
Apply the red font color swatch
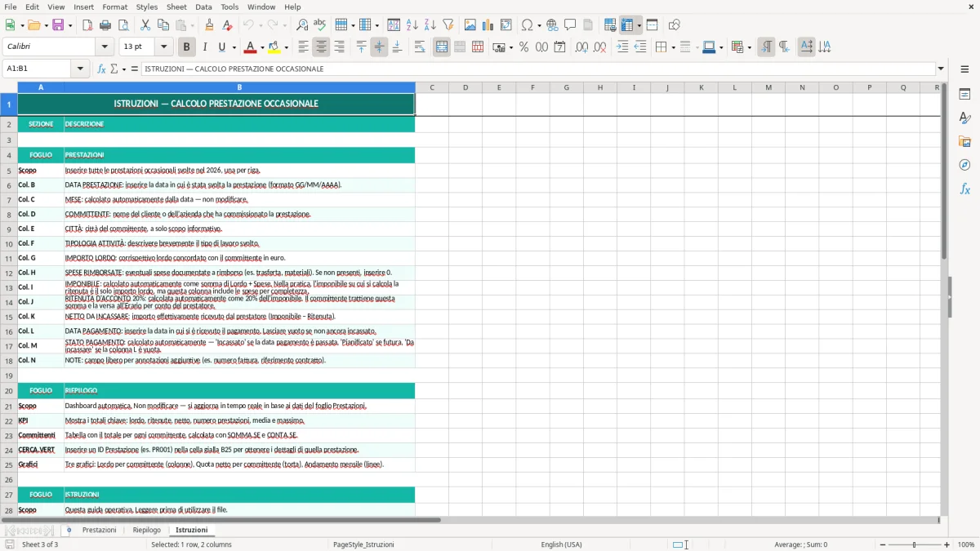coord(250,47)
